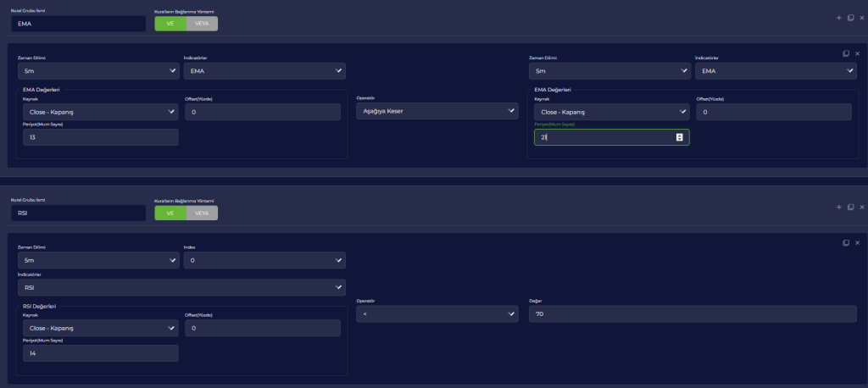Select VEYA in the RSI group
Screen dimensions: 868x388
click(x=202, y=213)
